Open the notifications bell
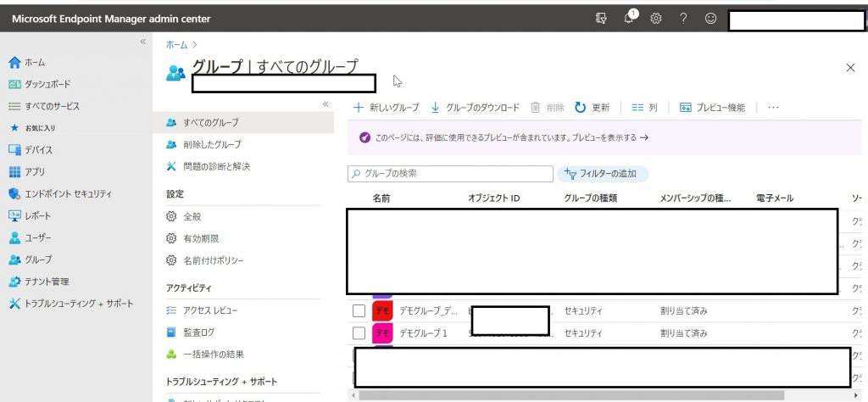The height and width of the screenshot is (402, 868). [x=630, y=18]
